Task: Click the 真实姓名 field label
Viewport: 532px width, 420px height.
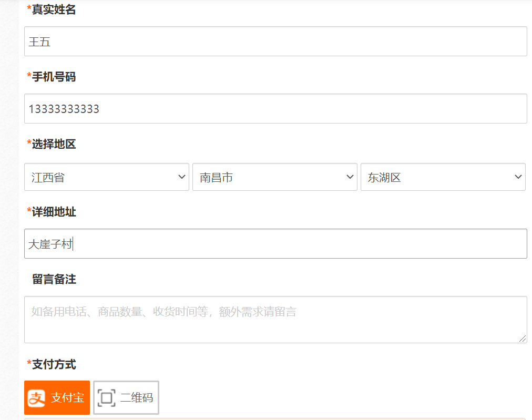Action: pyautogui.click(x=54, y=9)
